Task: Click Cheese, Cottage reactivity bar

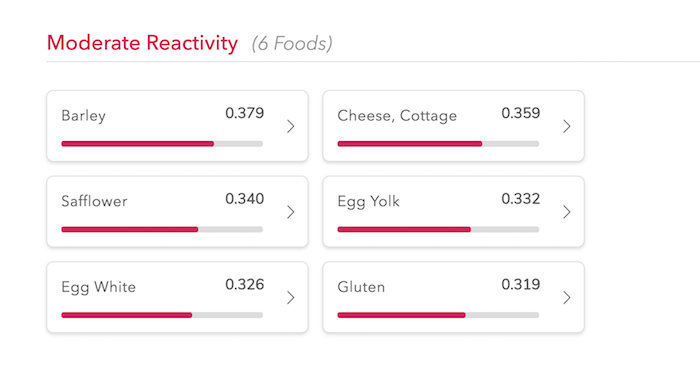Action: click(x=438, y=144)
